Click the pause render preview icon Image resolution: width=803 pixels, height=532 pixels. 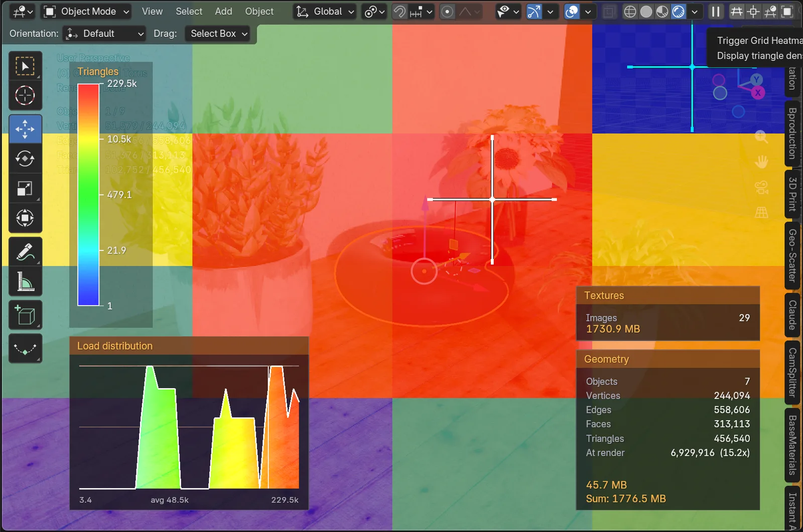click(716, 12)
